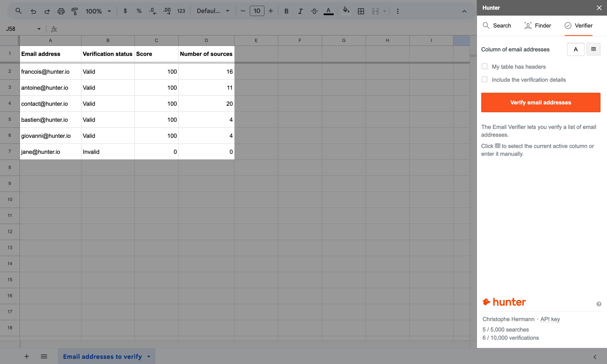This screenshot has height=364, width=607.
Task: Click the font size field showing 10
Action: (257, 11)
